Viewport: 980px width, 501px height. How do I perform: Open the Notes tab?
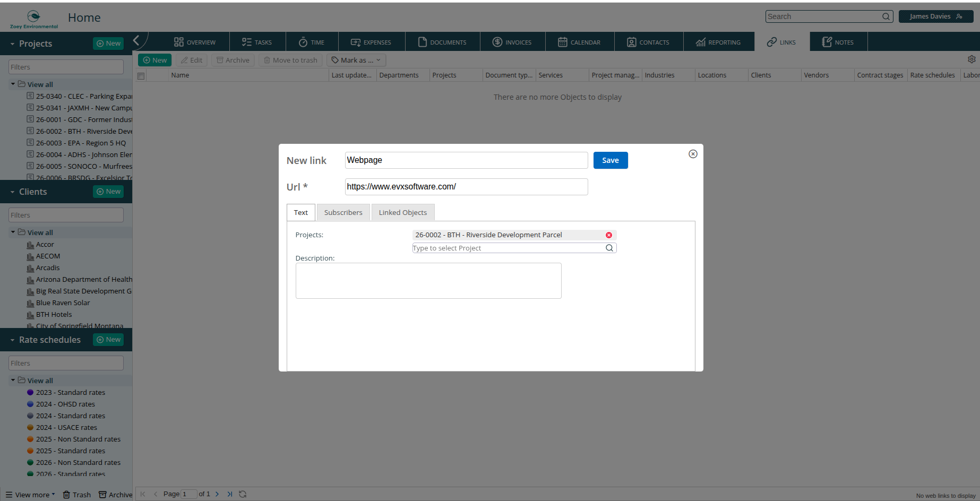[x=838, y=42]
